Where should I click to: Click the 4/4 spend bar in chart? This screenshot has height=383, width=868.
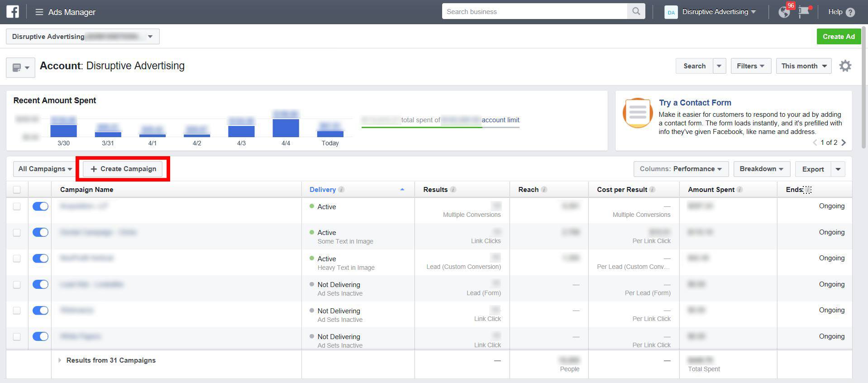click(286, 128)
